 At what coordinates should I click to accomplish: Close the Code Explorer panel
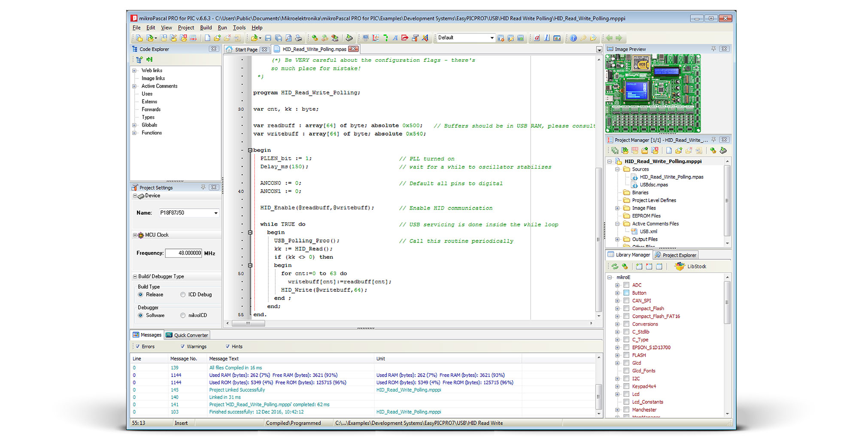coord(214,49)
